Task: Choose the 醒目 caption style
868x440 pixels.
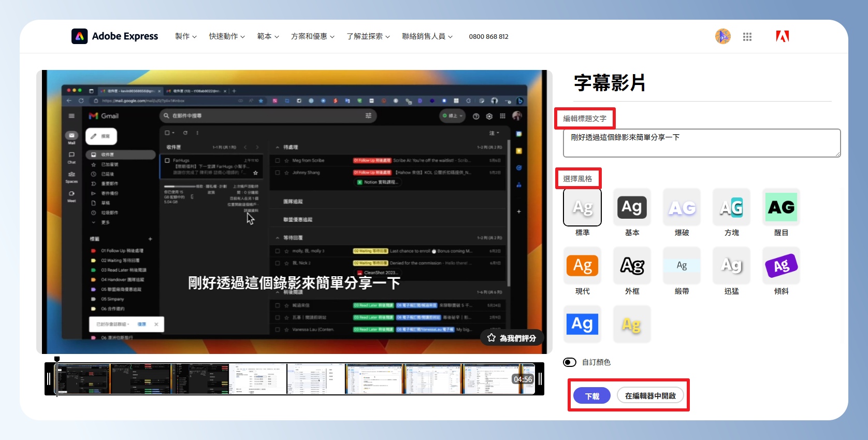Action: tap(781, 207)
